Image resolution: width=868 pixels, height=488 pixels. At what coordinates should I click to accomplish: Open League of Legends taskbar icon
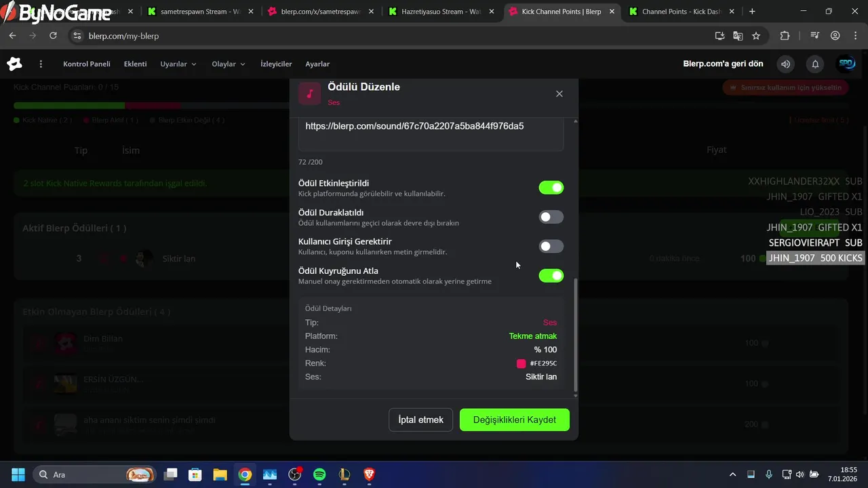[x=344, y=474]
